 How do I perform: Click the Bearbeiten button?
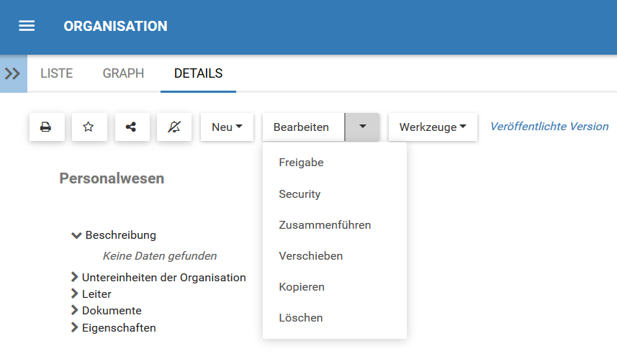(x=302, y=127)
